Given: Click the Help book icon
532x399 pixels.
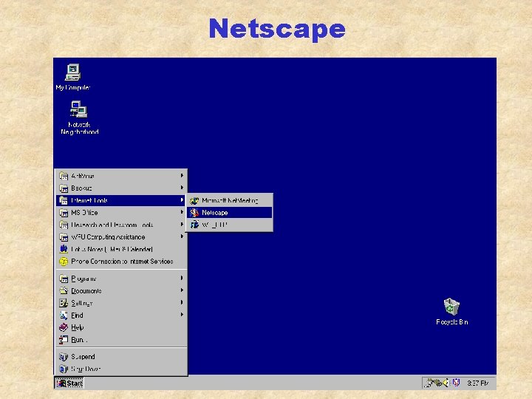Looking at the screenshot, I should [x=64, y=327].
